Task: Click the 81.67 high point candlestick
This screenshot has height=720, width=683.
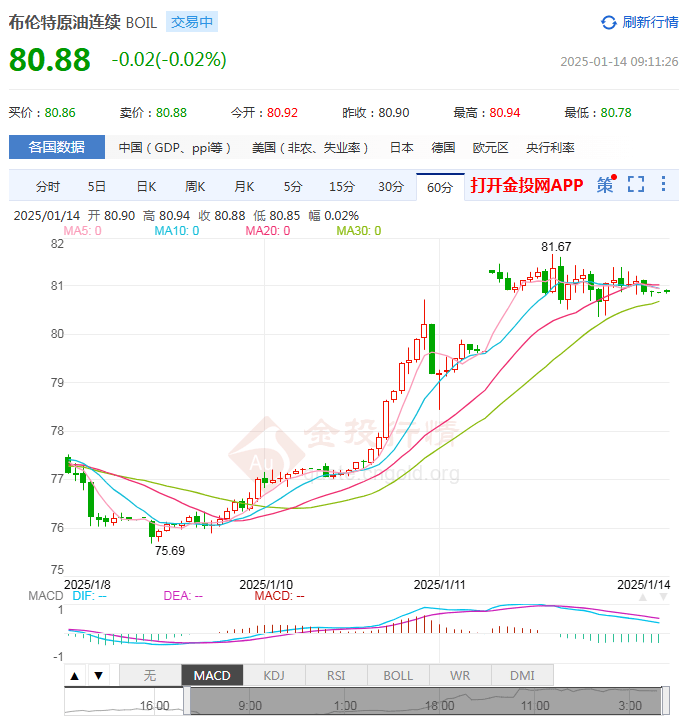Action: 553,275
